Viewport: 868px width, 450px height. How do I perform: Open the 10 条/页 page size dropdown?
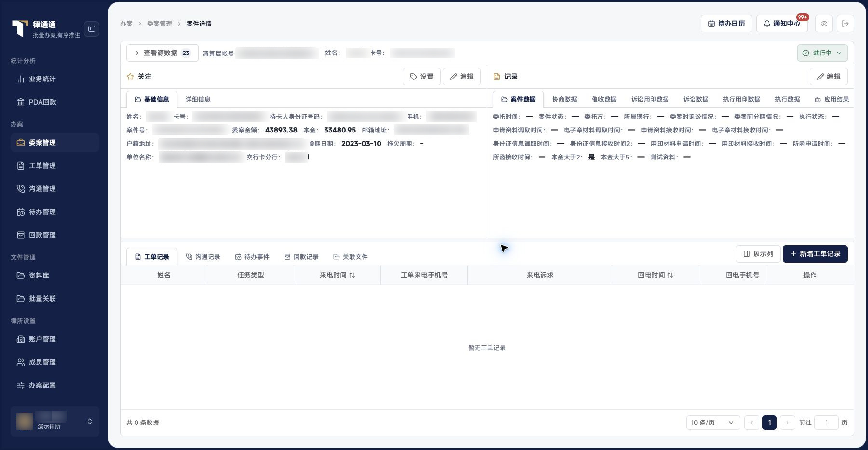pos(713,423)
